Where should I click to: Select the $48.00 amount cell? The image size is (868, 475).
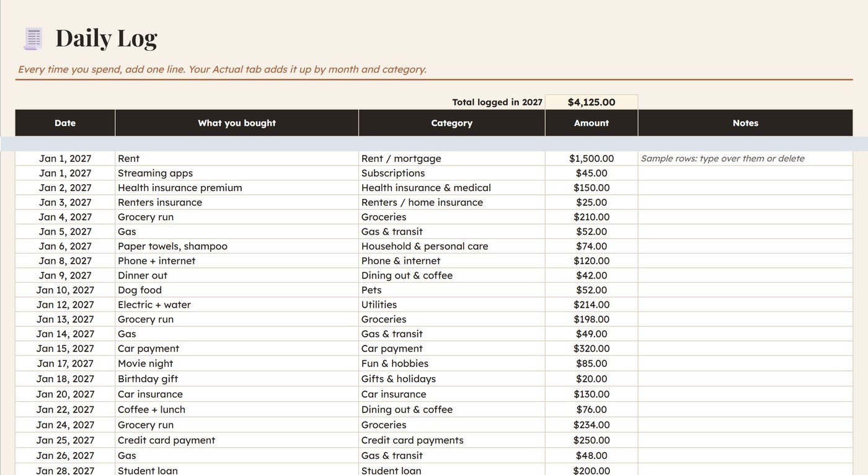[x=591, y=455]
